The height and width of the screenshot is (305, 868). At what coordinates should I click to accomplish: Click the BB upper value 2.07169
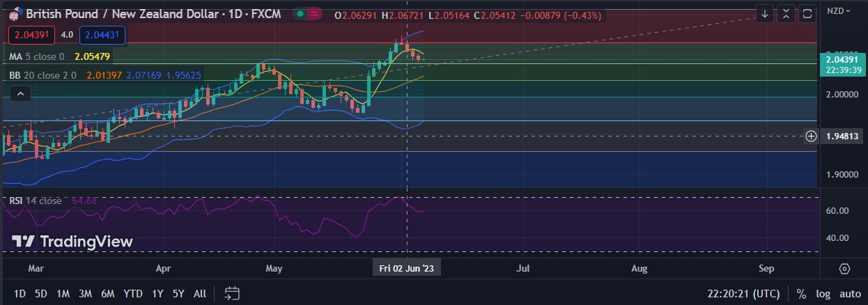pos(144,75)
